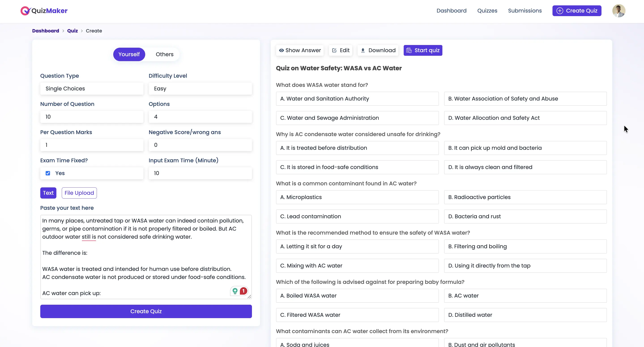Click the breadcrumb chevron after Quiz

point(82,31)
